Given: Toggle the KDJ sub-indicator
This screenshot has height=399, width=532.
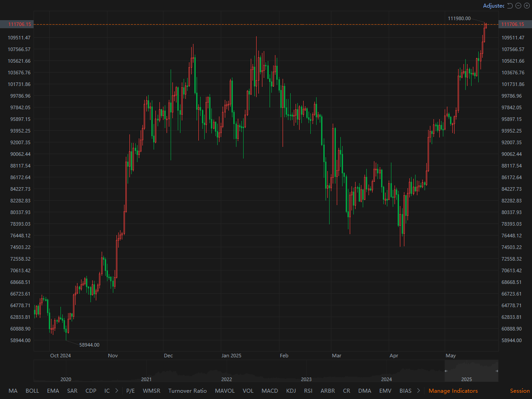Looking at the screenshot, I should [291, 391].
